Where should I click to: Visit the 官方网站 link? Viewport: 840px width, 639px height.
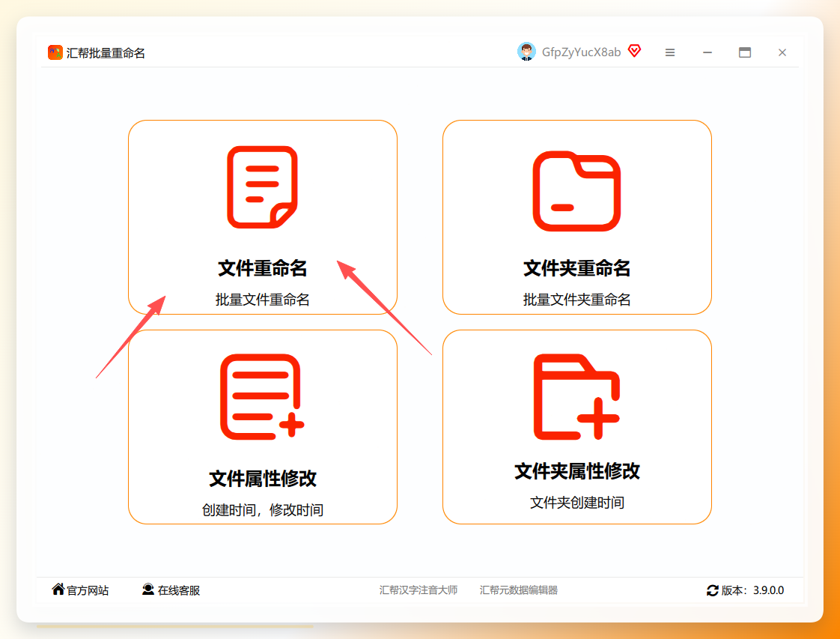point(88,590)
